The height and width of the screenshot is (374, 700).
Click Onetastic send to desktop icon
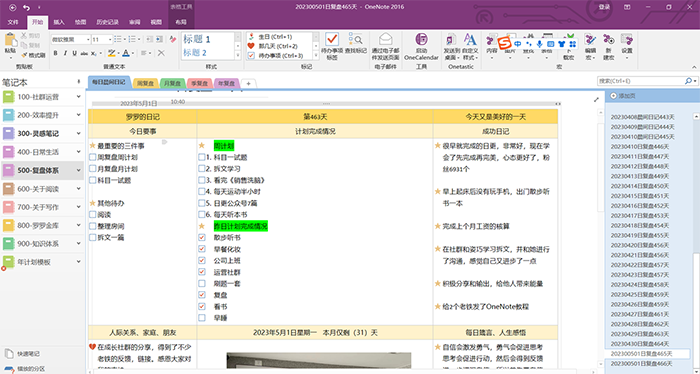(x=451, y=40)
